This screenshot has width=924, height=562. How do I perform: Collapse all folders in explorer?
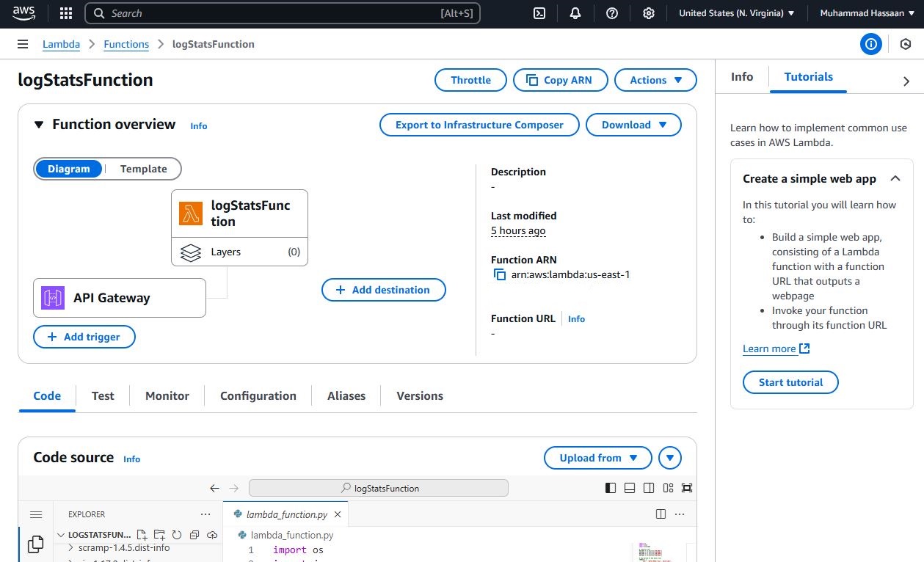[194, 535]
